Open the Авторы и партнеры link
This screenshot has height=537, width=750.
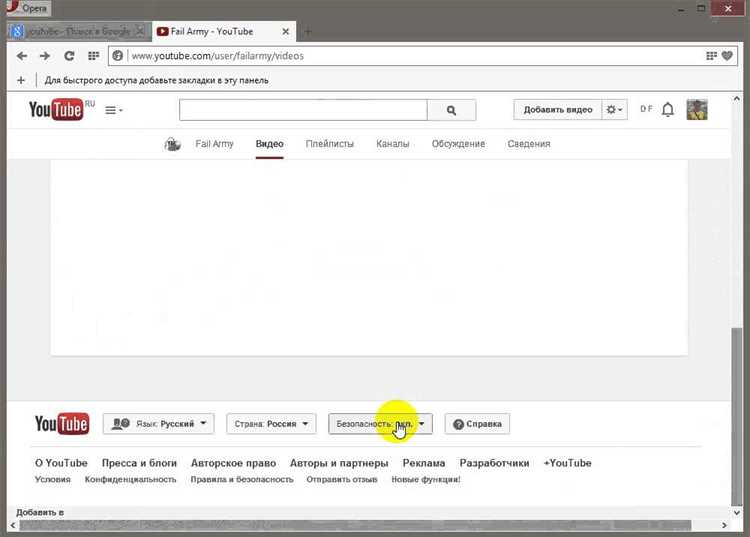(x=339, y=463)
